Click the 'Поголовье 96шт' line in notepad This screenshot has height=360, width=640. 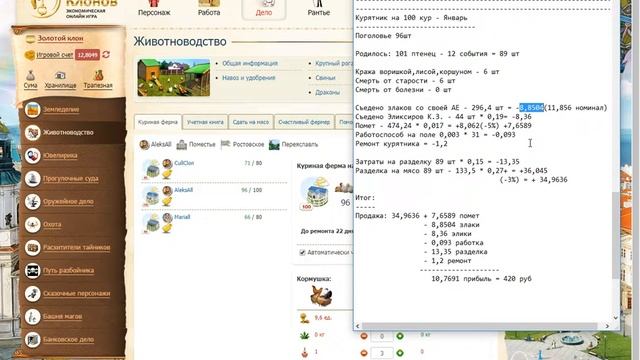tap(383, 36)
